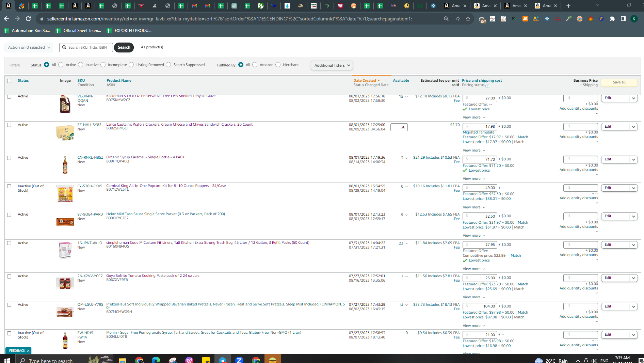Check the Lance Captain's Wafers row checkbox
This screenshot has height=363, width=644.
tap(9, 125)
